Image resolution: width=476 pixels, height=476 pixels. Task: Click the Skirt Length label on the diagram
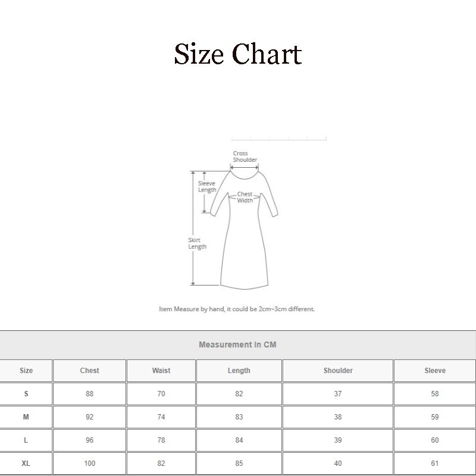197,243
